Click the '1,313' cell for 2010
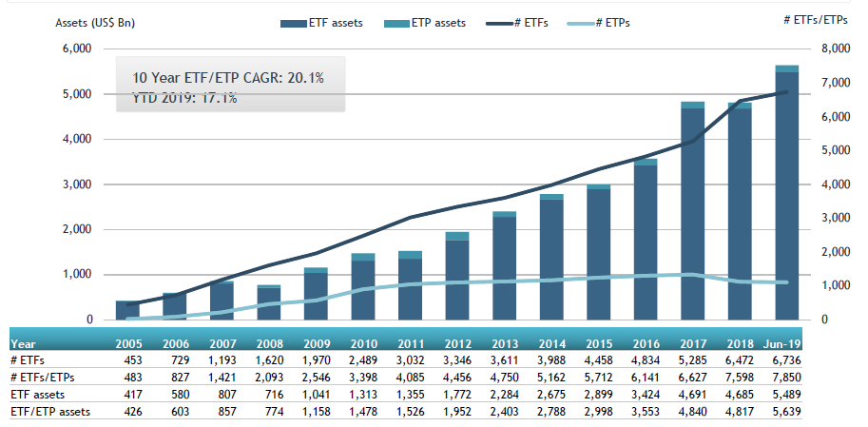 point(364,395)
